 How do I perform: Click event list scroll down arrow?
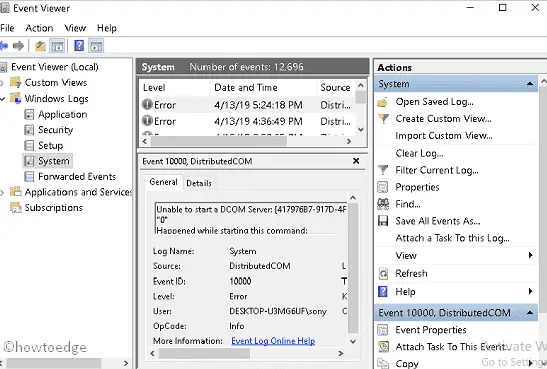point(361,129)
